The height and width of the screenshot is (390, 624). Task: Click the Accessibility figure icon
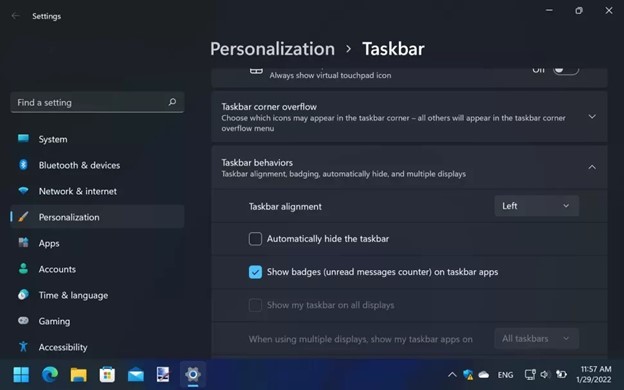[23, 347]
